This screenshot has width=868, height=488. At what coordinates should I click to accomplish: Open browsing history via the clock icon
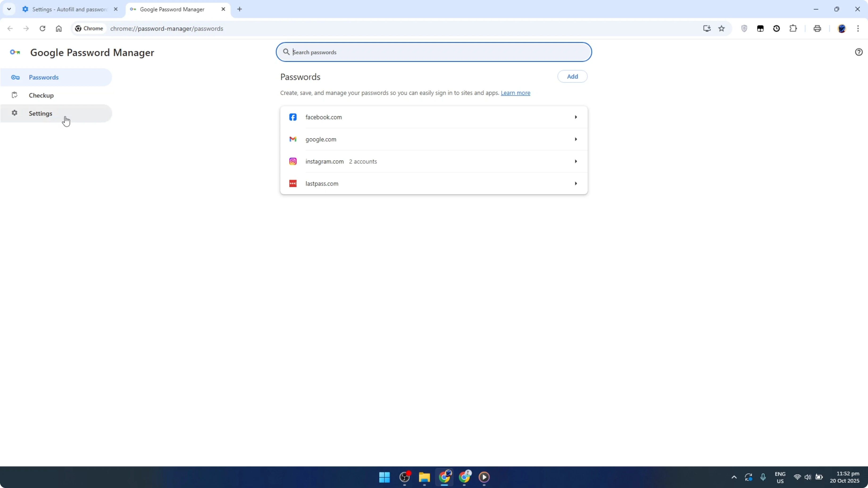[777, 28]
